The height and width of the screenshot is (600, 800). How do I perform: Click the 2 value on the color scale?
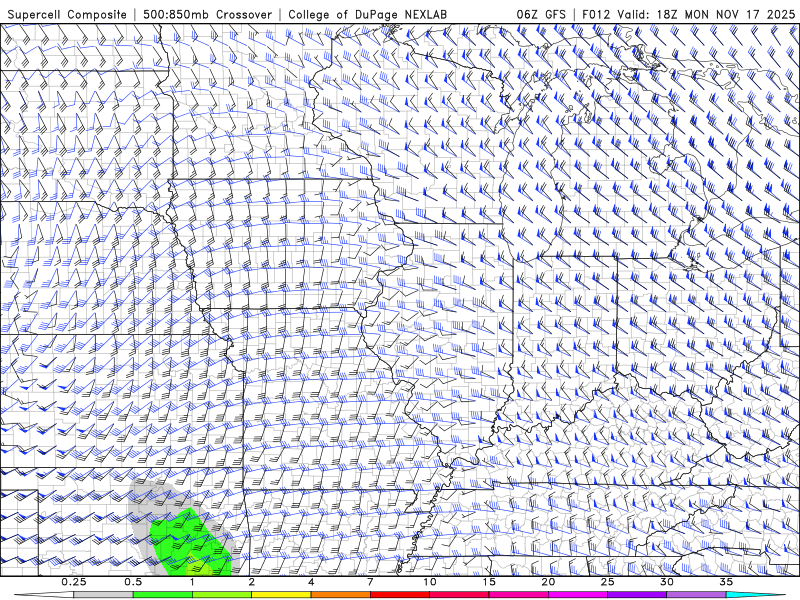[x=252, y=582]
